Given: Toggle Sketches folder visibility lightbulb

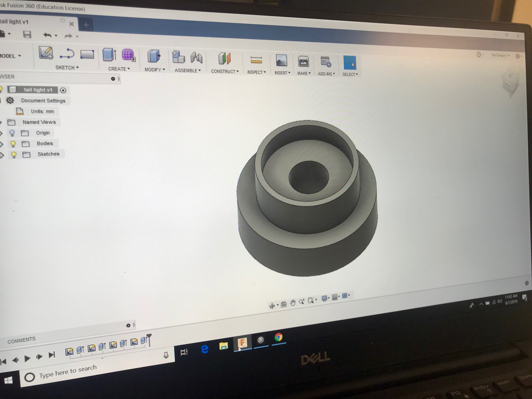Looking at the screenshot, I should click(14, 155).
